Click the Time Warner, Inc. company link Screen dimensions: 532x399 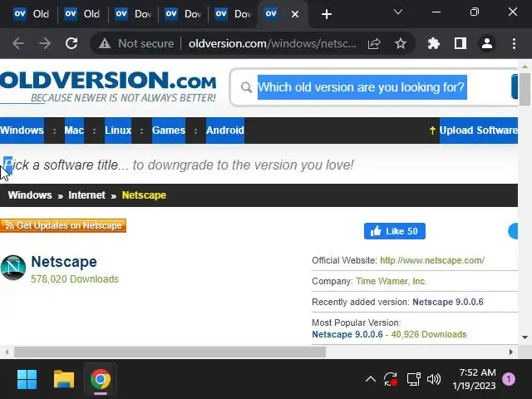[392, 281]
